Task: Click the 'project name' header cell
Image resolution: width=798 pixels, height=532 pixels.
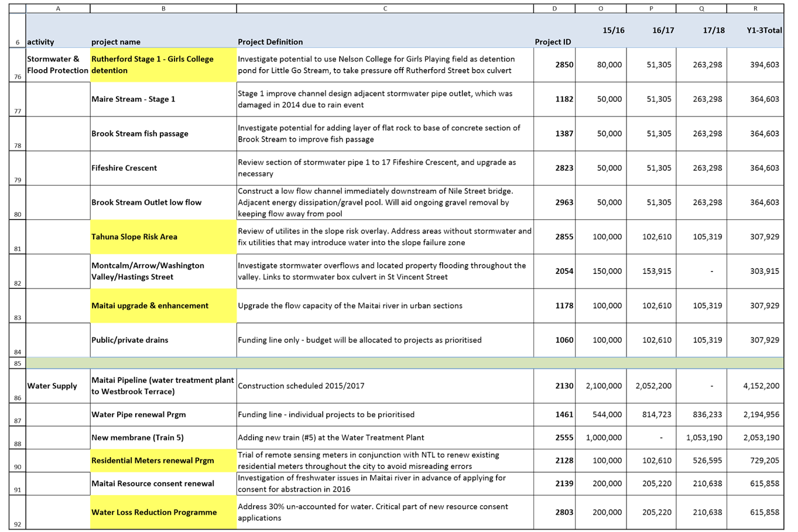Action: point(163,30)
